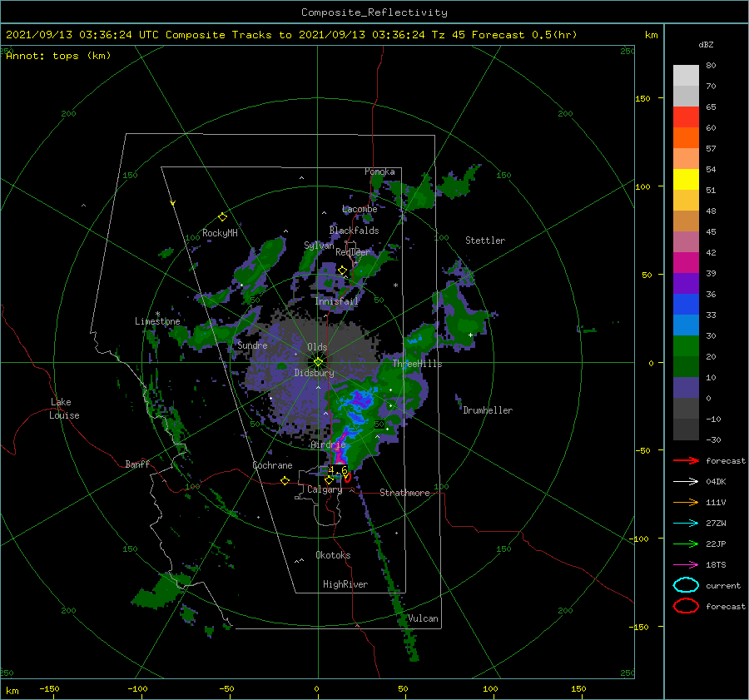Click the magenta 18TS arrow in legend
The width and height of the screenshot is (749, 700).
[686, 565]
